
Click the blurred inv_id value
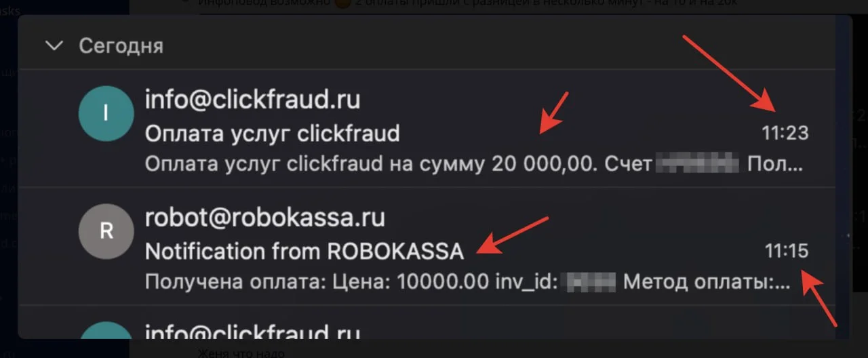point(591,282)
